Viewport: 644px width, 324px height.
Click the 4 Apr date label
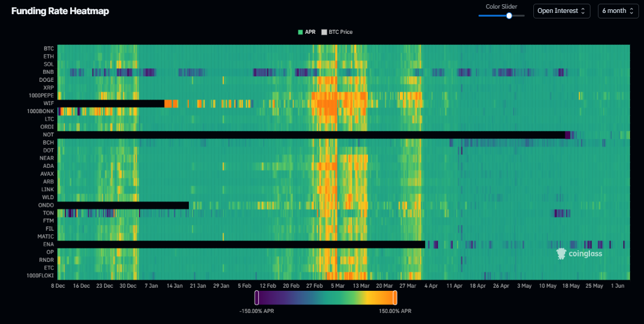point(431,286)
